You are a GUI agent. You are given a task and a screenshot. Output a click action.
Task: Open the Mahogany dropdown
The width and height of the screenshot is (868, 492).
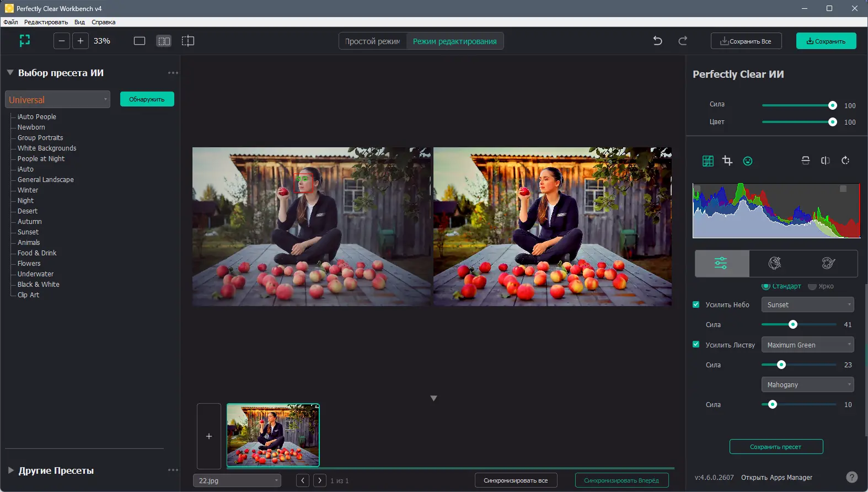[808, 384]
